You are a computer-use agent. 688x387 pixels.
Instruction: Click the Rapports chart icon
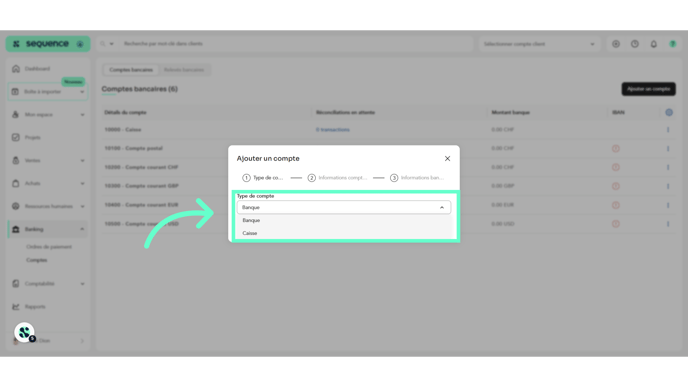(x=15, y=307)
